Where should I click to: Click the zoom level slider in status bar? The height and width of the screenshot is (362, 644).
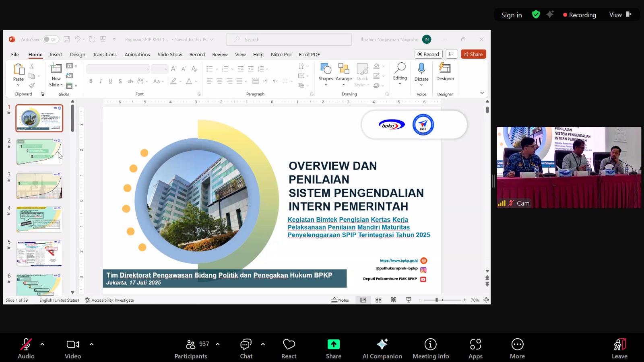[437, 300]
